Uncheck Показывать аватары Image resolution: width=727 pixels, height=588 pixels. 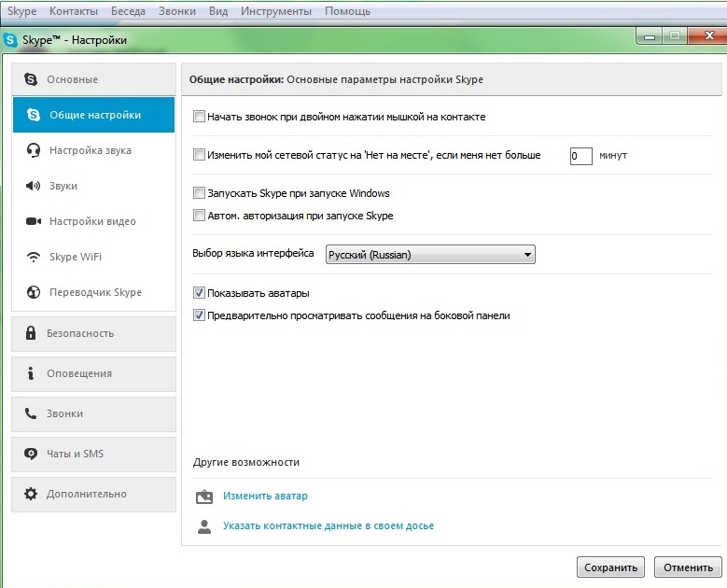(x=199, y=293)
